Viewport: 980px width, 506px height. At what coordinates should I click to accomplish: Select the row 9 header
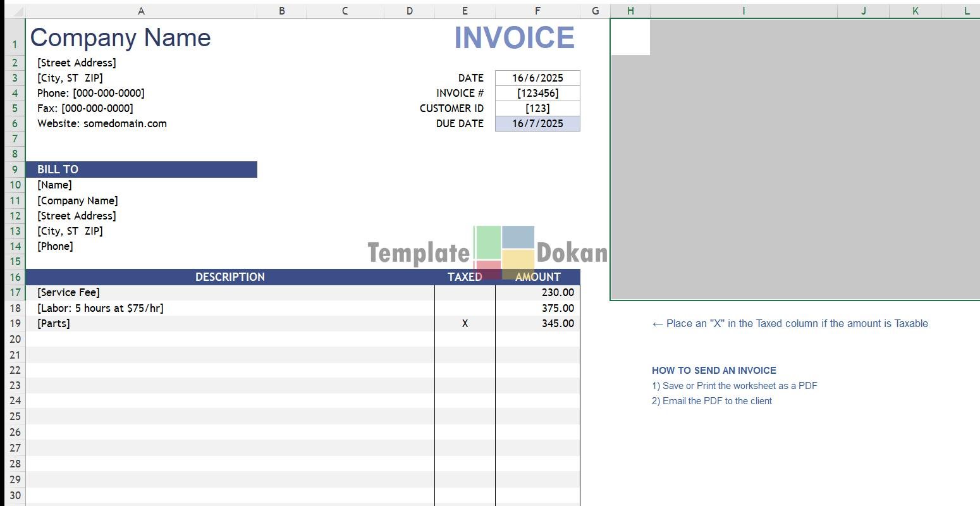coord(15,170)
